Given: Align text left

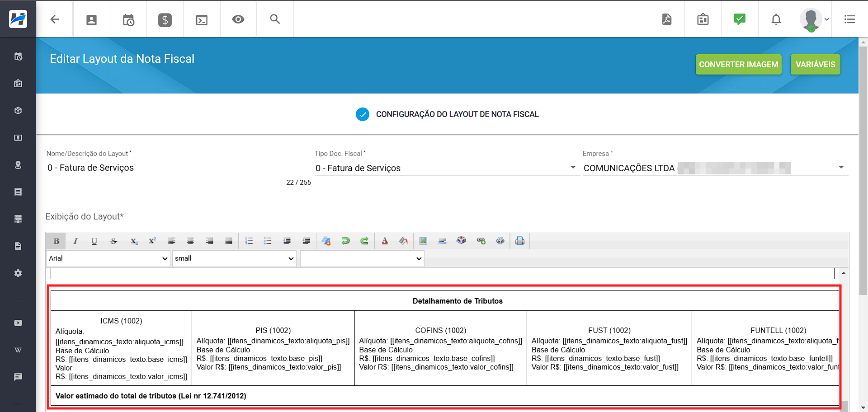Looking at the screenshot, I should [172, 241].
